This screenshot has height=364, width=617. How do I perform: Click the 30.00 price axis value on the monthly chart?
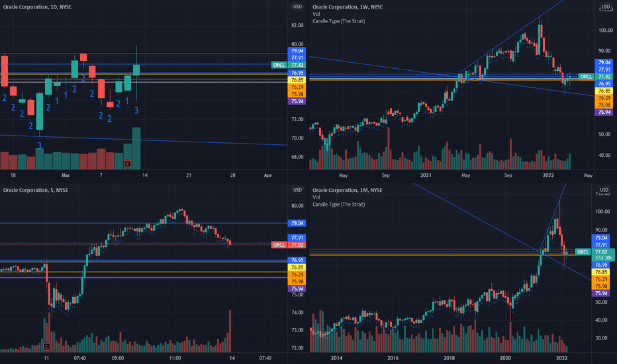tap(601, 338)
